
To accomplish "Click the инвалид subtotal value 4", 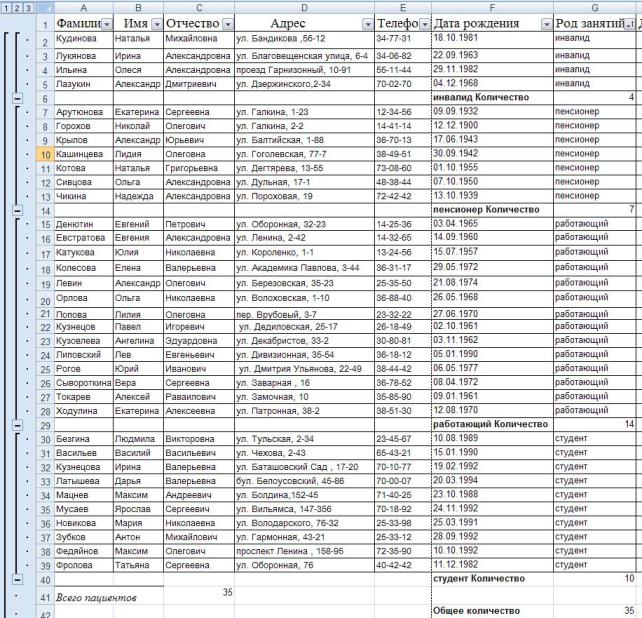I will (631, 97).
